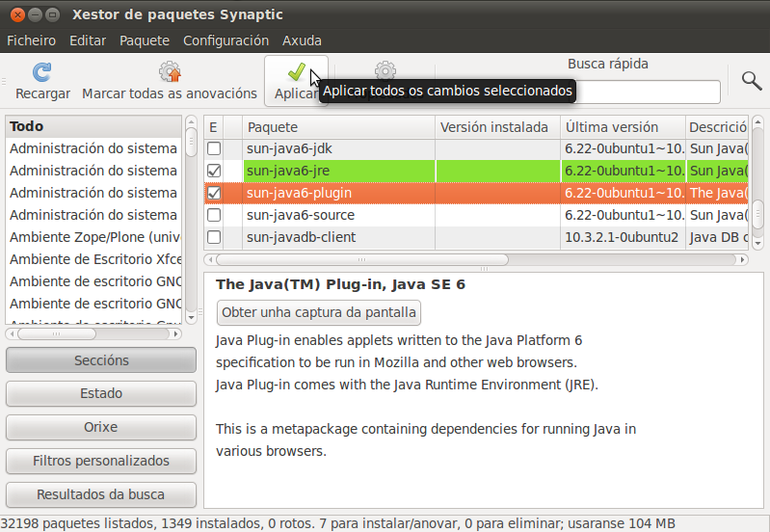Toggle the sun-javadb-client checkbox
Viewport: 770px width, 532px height.
point(214,237)
